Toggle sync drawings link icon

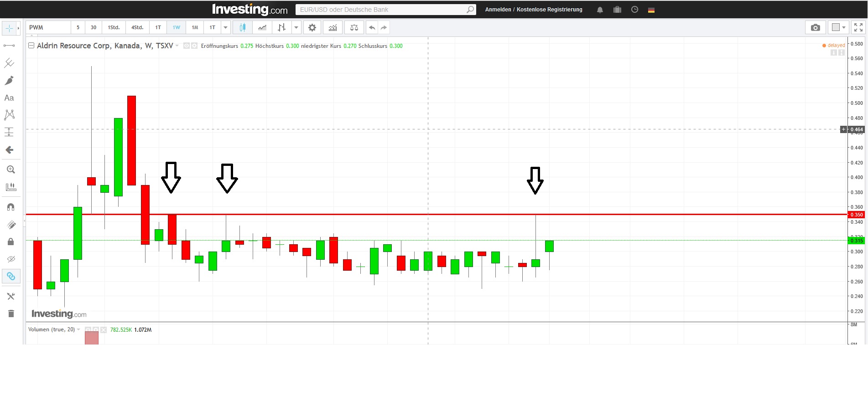[x=11, y=276]
